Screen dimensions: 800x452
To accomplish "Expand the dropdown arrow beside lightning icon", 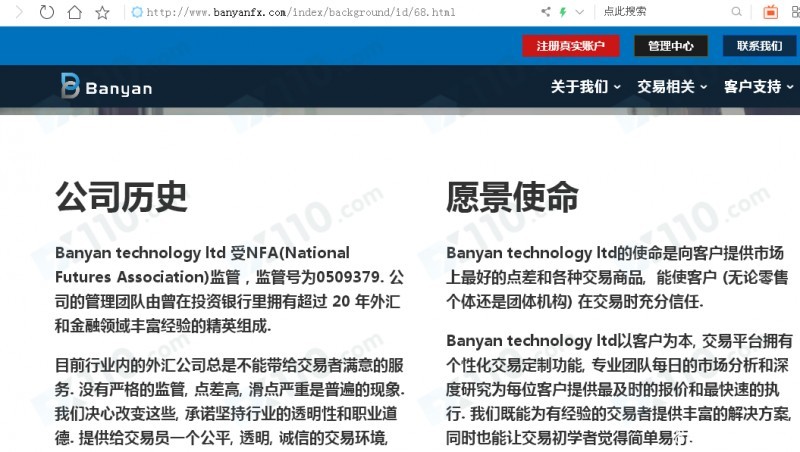I will point(579,12).
